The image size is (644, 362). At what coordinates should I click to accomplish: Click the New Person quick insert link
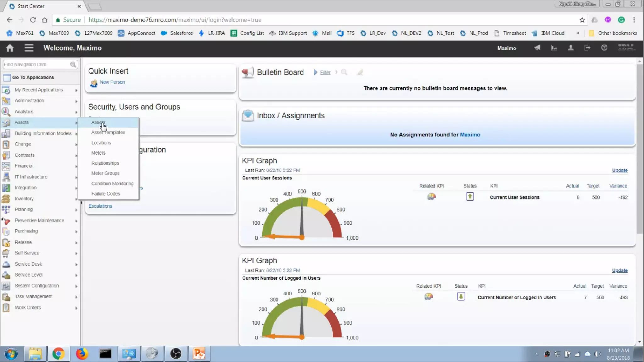(112, 82)
